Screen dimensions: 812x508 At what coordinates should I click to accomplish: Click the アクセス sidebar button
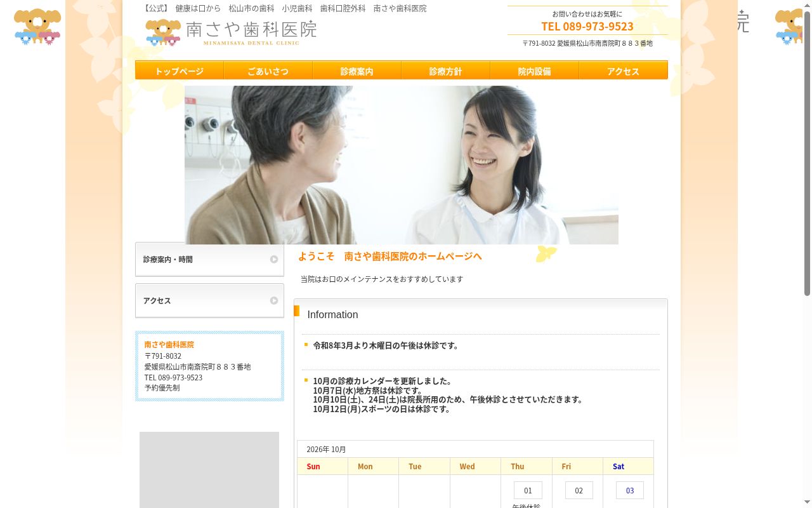[x=209, y=300]
